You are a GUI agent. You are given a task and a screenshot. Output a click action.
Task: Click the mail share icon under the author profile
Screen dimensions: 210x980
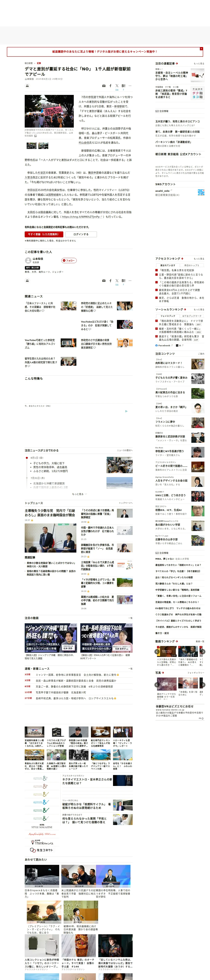click(104, 281)
